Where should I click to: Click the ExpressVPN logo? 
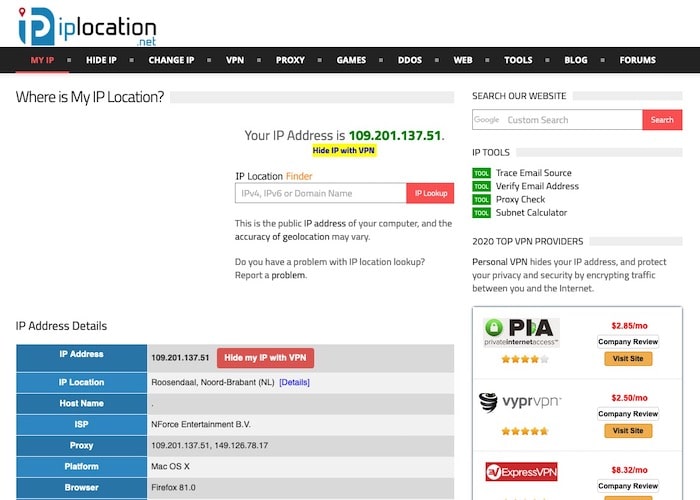coord(520,471)
